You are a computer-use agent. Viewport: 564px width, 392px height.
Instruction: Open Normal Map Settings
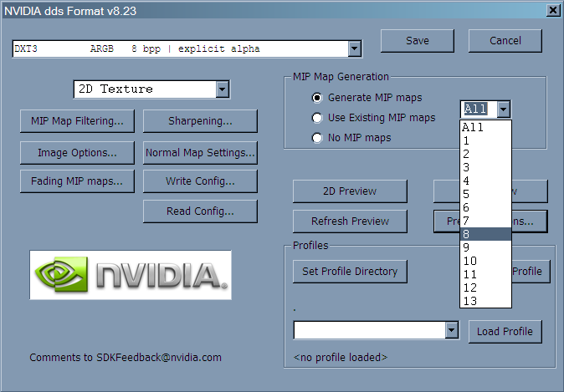[200, 153]
